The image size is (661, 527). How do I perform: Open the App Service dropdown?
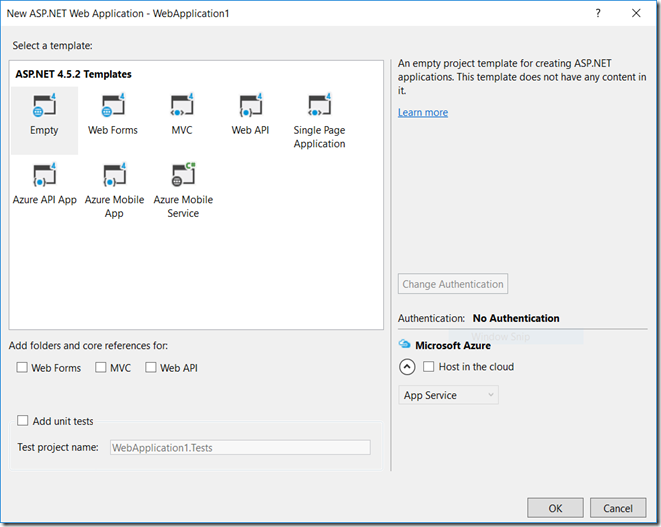[x=448, y=395]
